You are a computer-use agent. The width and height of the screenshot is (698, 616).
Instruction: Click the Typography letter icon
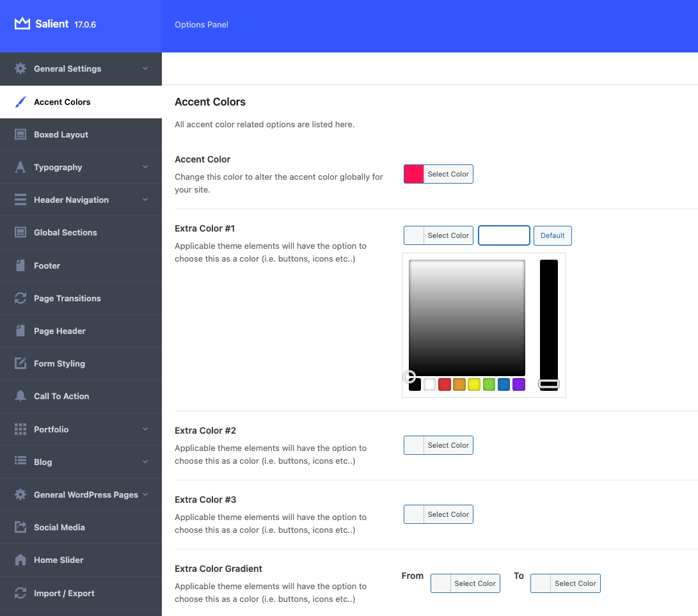click(x=19, y=167)
